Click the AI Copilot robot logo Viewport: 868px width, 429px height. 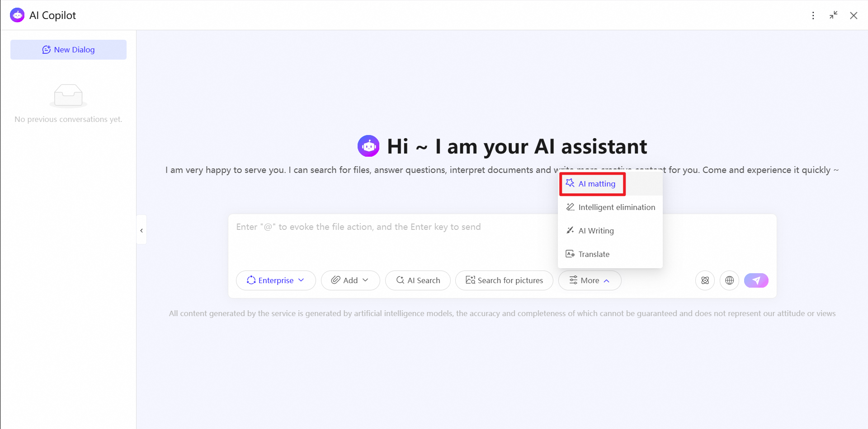pyautogui.click(x=17, y=15)
